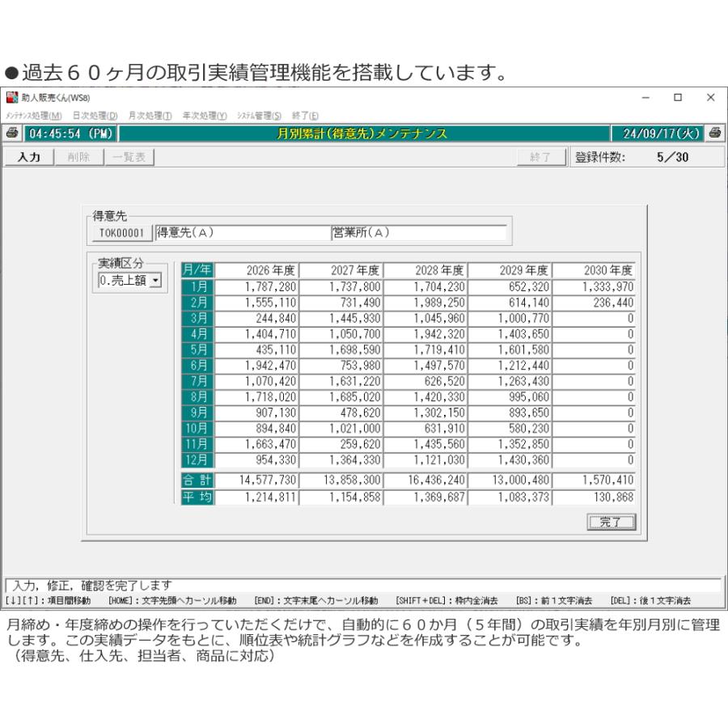Screen dimensions: 728x728
Task: Open the メンテナンス処理(M) menu
Action: [x=33, y=116]
